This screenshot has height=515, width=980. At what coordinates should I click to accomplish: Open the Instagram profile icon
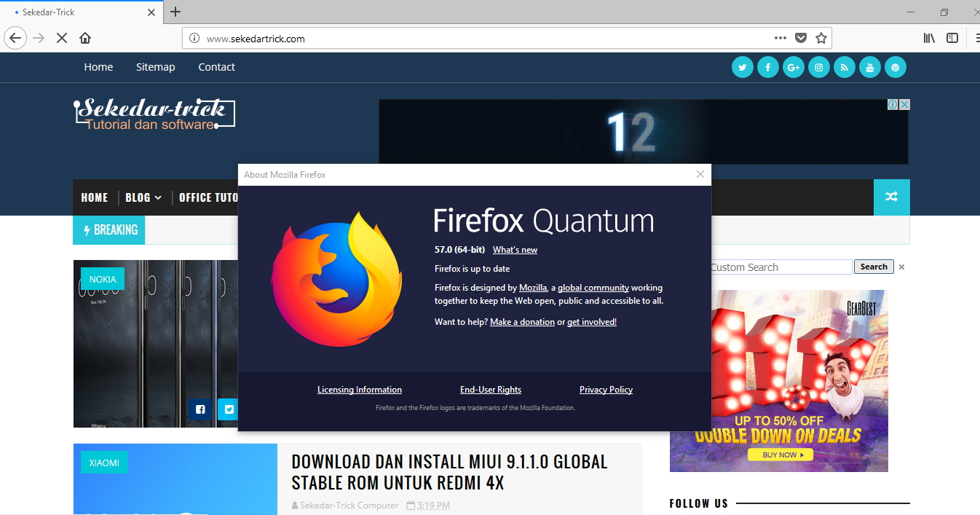point(818,67)
